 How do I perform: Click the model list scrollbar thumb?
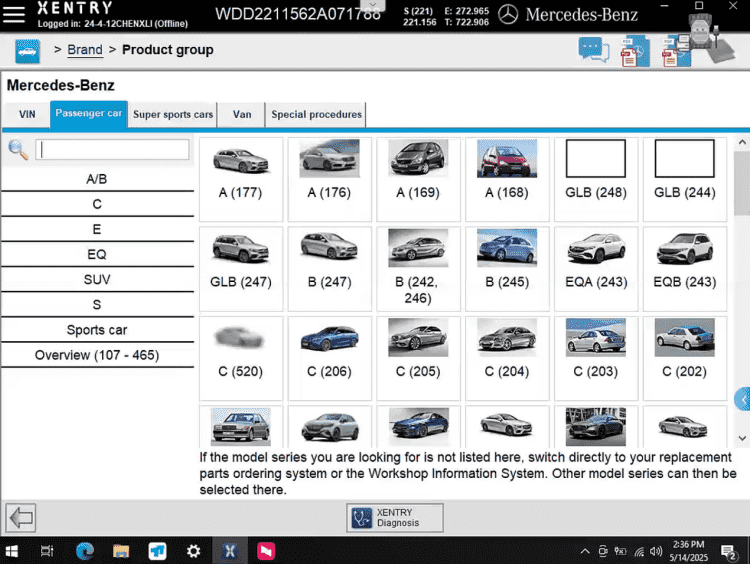742,183
